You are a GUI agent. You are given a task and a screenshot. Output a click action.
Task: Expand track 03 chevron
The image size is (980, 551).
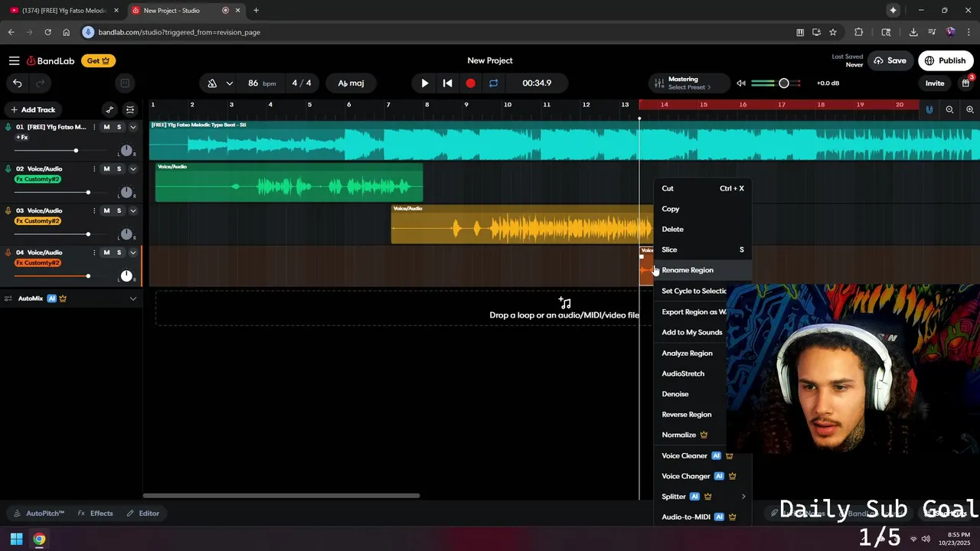[132, 210]
